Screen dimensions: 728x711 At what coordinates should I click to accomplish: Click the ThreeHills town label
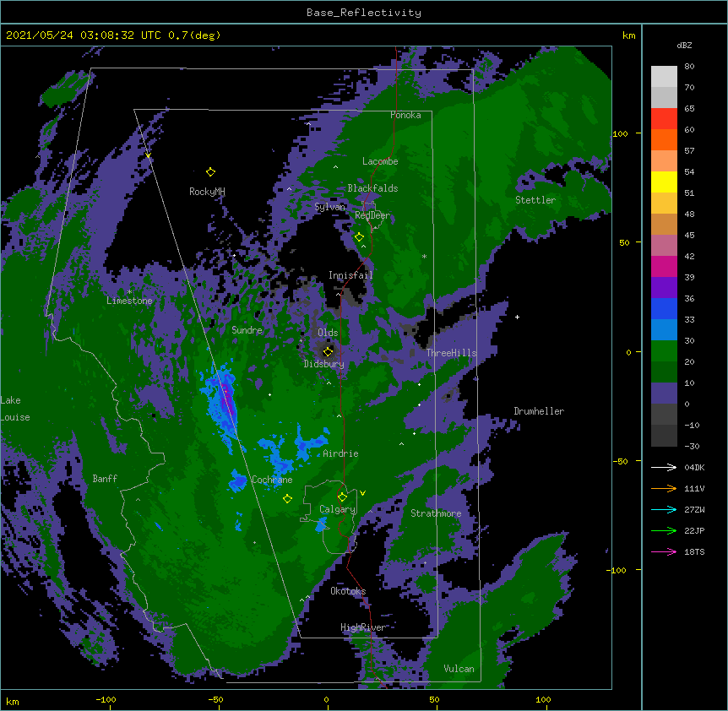pyautogui.click(x=451, y=353)
